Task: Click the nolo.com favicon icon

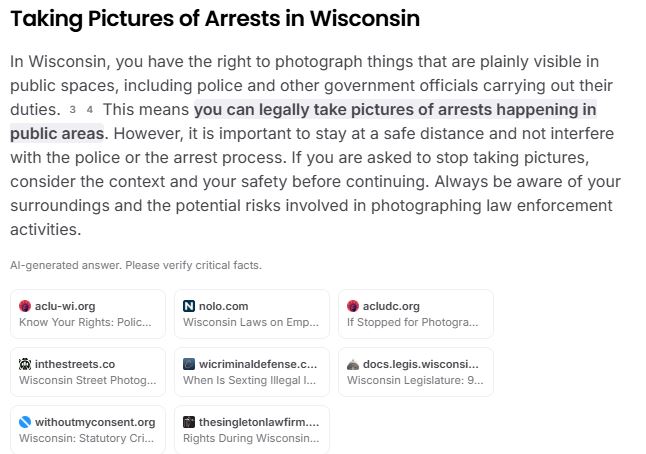Action: (189, 306)
